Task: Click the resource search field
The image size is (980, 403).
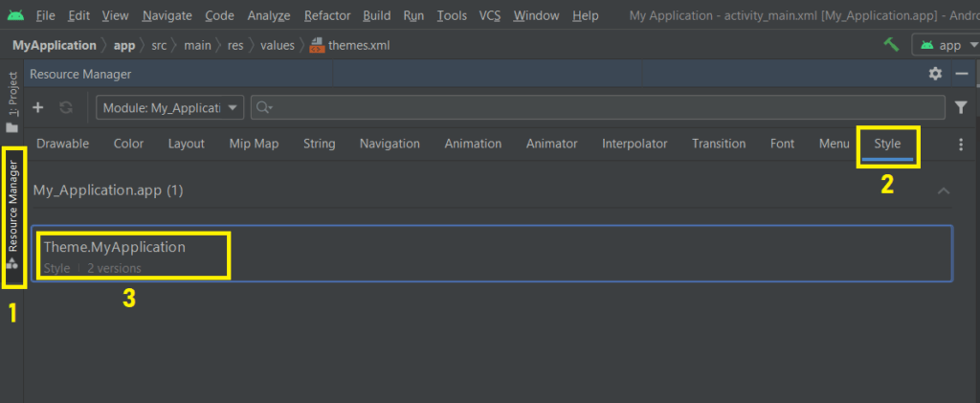Action: [x=598, y=107]
